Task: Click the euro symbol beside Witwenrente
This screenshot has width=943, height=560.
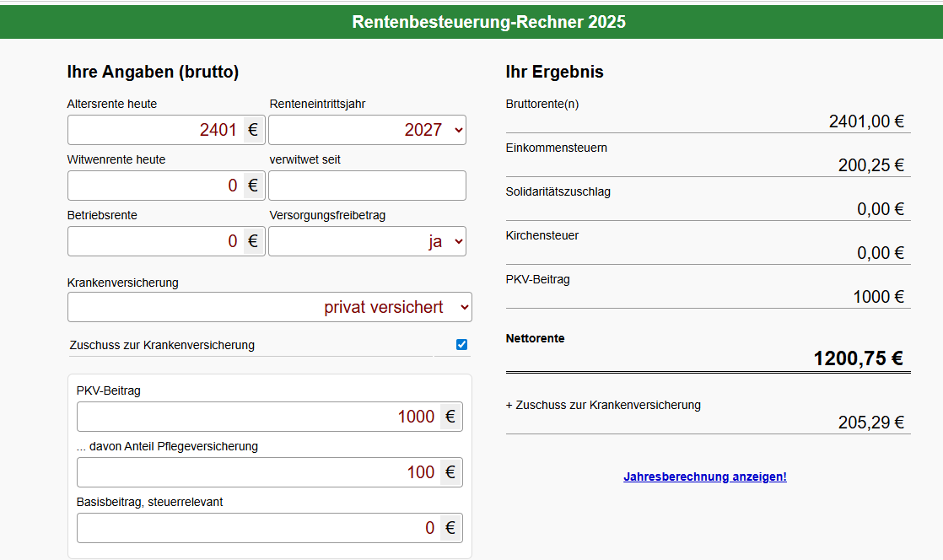Action: pos(253,186)
